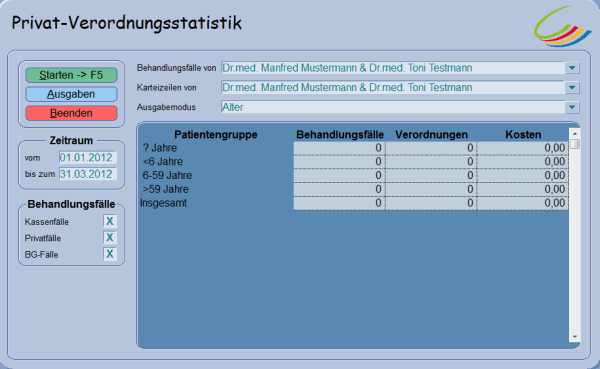
Task: Click the table scrollbar up arrow
Action: click(x=574, y=134)
